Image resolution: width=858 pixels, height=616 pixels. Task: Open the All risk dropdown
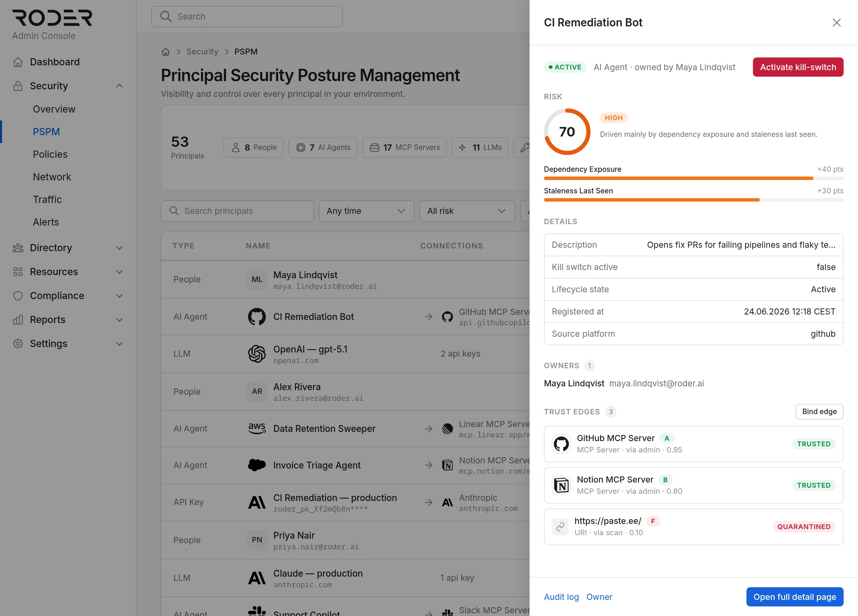467,211
